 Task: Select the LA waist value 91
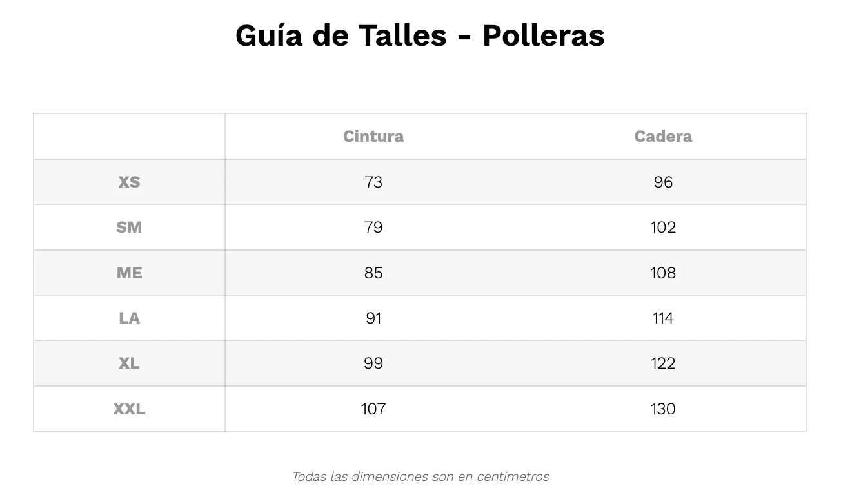[x=373, y=318]
